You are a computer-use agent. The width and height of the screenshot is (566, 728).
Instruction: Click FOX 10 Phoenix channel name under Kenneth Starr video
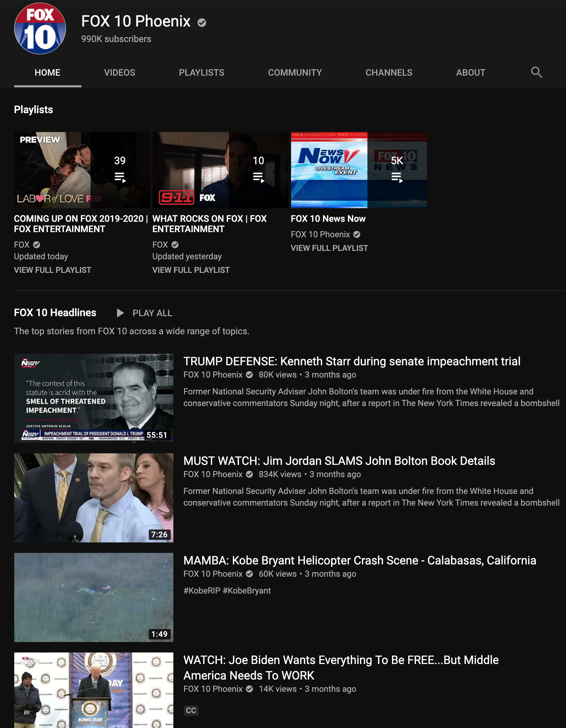click(x=213, y=375)
